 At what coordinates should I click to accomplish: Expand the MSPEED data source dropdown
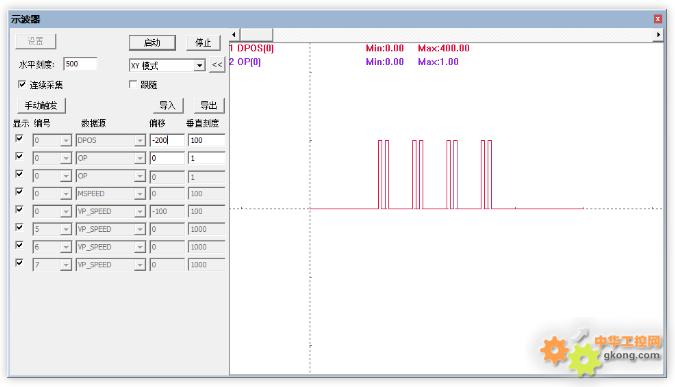point(139,194)
